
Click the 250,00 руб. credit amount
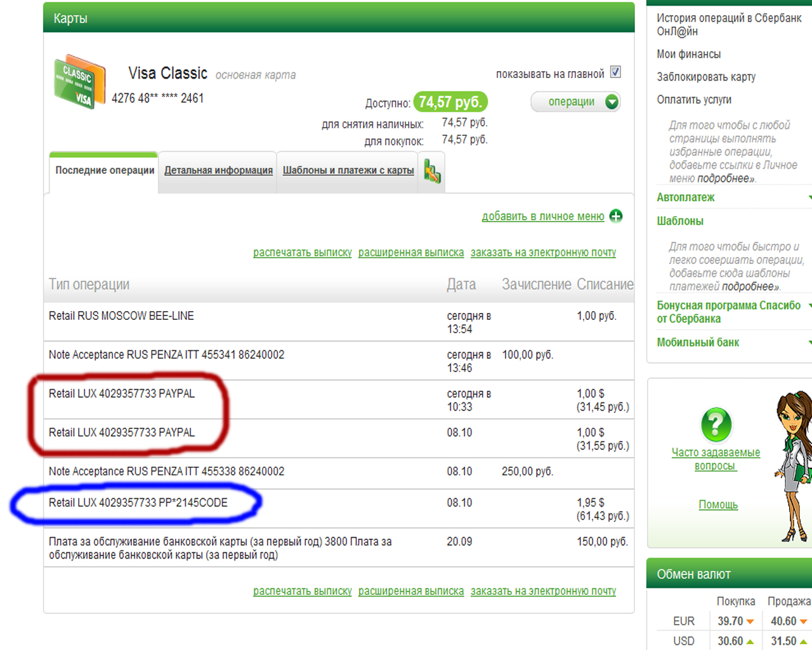click(x=528, y=472)
